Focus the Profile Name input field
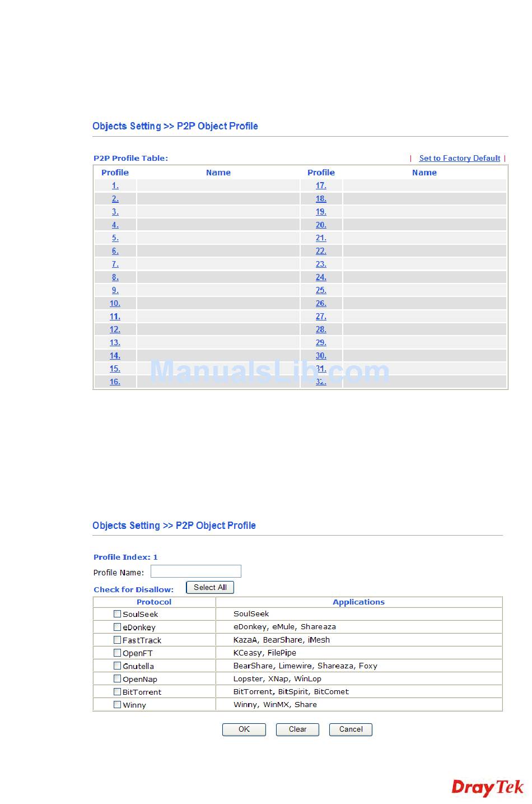 pyautogui.click(x=196, y=571)
